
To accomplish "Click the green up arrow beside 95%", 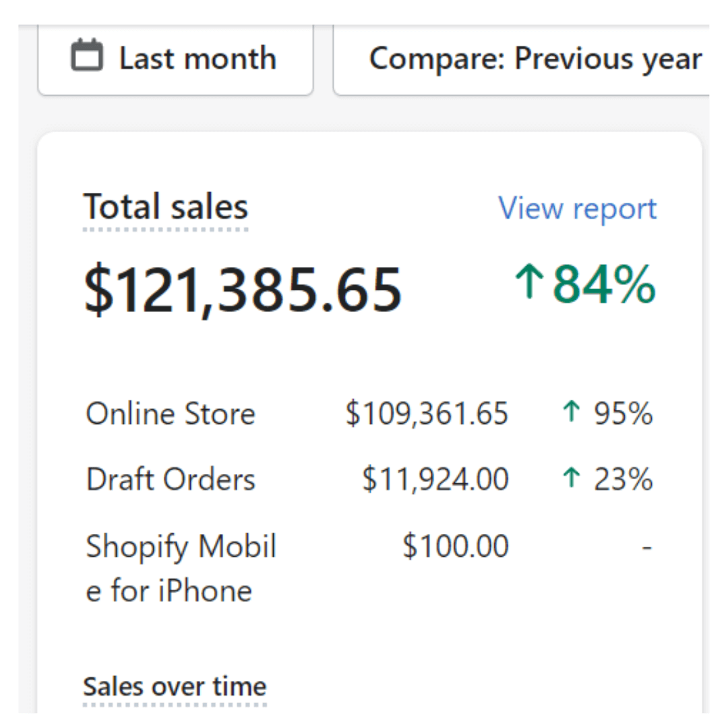I will pos(571,413).
